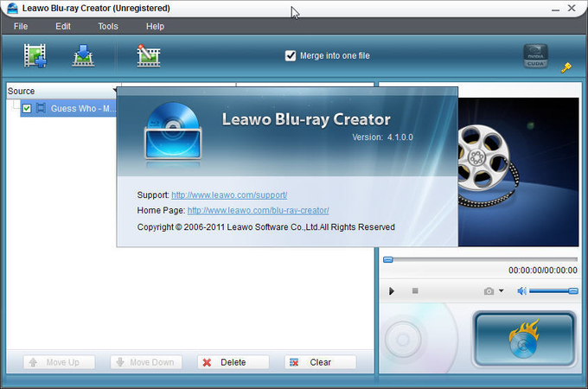Click the 00:00:00/00:00:00 time display
The height and width of the screenshot is (389, 588).
click(x=543, y=271)
